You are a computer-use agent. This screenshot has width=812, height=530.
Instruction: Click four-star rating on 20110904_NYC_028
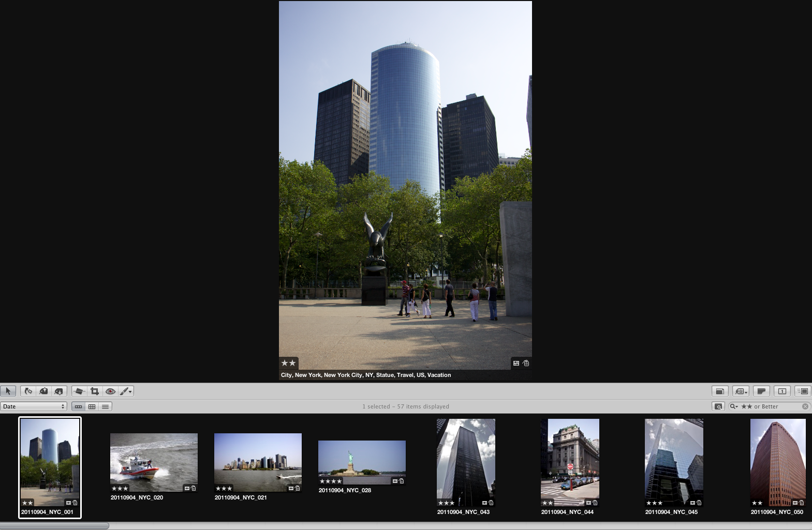click(330, 481)
